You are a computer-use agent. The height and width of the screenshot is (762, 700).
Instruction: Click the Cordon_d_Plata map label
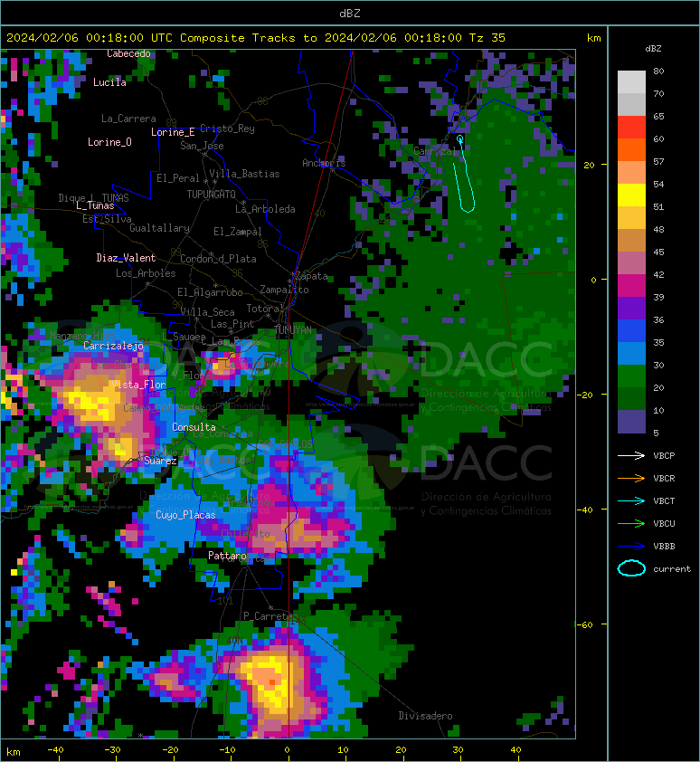pyautogui.click(x=218, y=259)
